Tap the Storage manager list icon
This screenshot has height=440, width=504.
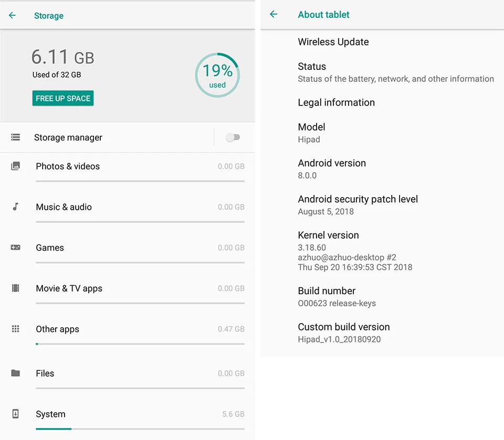(x=15, y=137)
